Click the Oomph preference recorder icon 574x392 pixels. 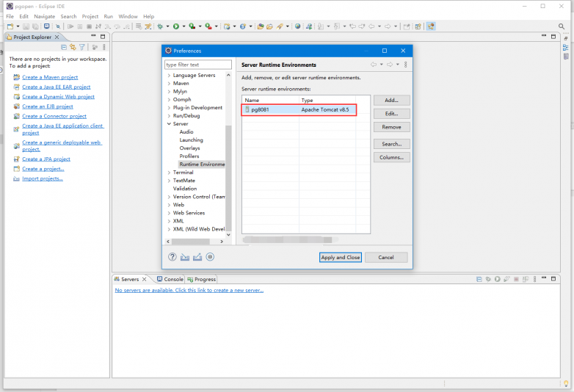[x=210, y=257]
